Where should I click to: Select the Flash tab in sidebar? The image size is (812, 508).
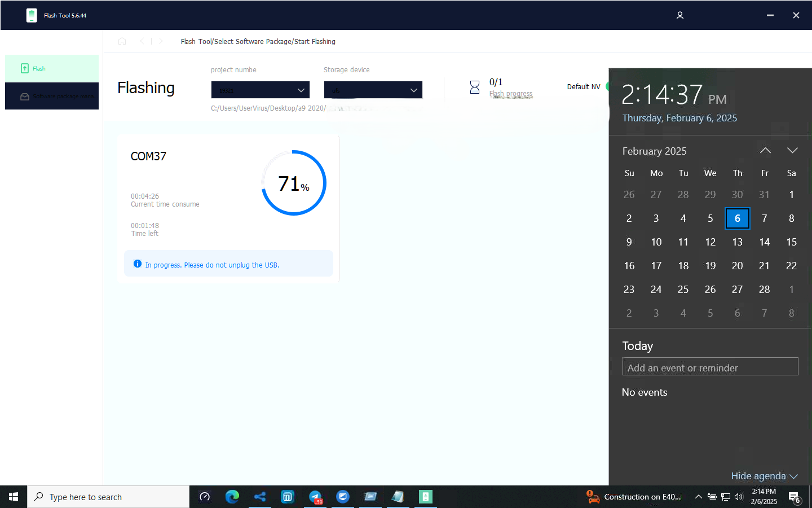click(52, 68)
